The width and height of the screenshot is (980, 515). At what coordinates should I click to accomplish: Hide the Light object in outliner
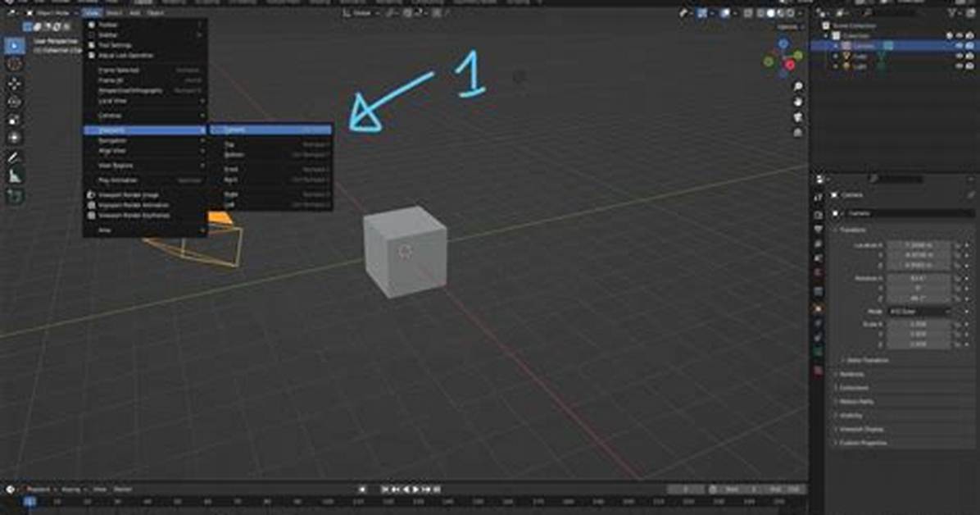960,66
